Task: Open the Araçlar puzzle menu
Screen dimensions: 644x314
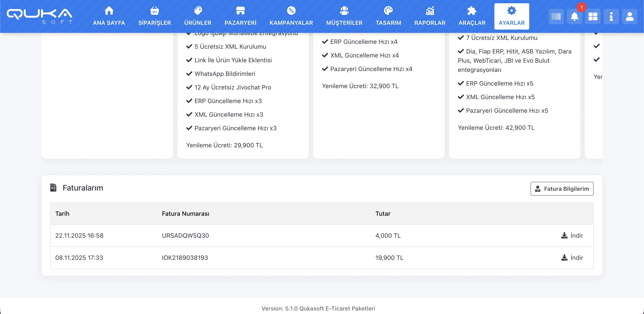Action: pos(472,16)
